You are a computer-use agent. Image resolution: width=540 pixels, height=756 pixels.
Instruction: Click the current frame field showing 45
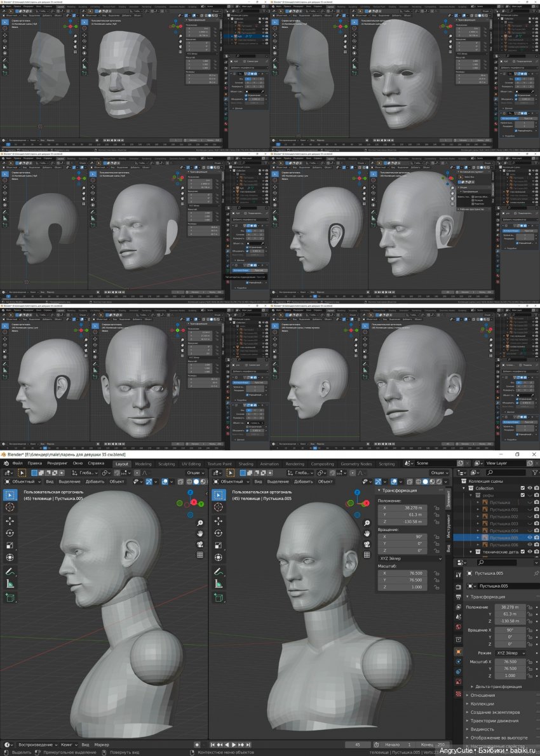[x=358, y=744]
